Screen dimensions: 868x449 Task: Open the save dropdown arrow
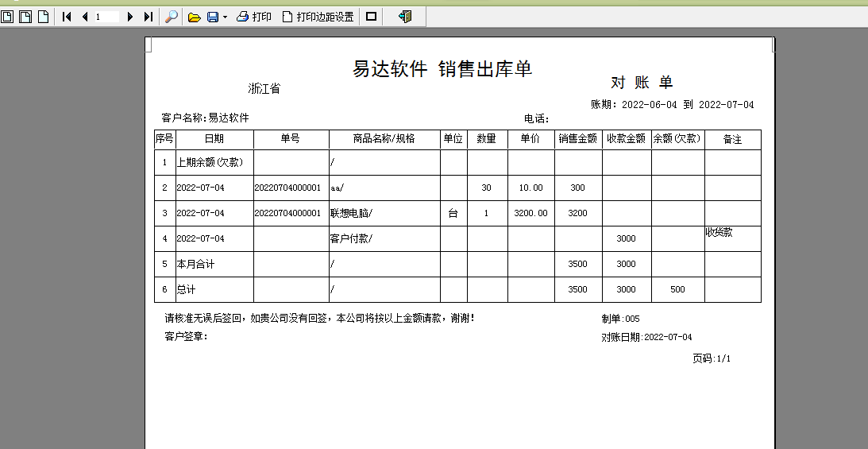(x=225, y=17)
